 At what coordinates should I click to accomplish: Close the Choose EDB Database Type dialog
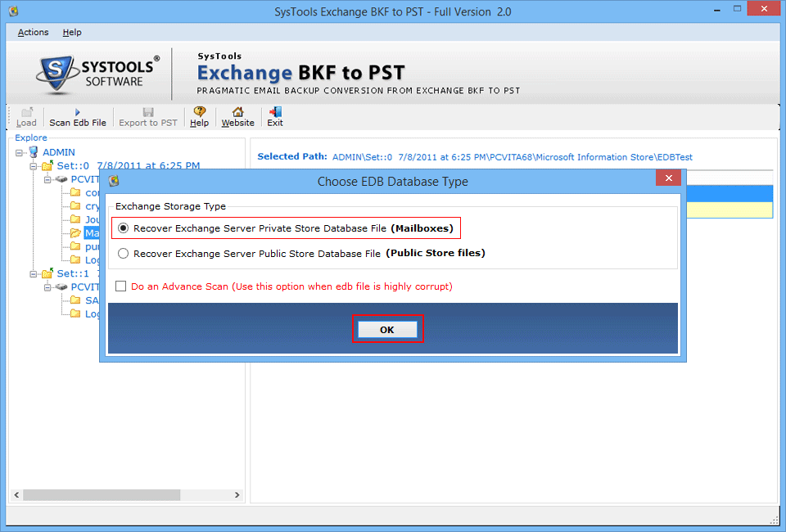[x=668, y=178]
